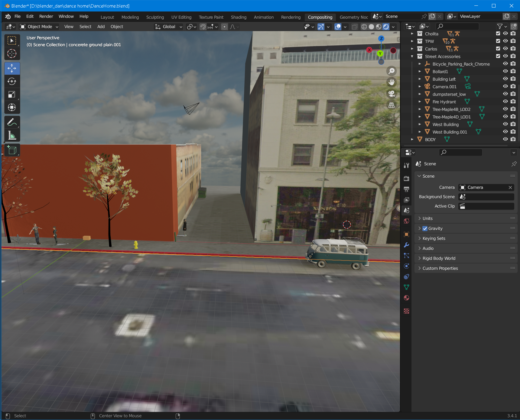520x420 pixels.
Task: Expand the West Building tree item
Action: tap(420, 124)
